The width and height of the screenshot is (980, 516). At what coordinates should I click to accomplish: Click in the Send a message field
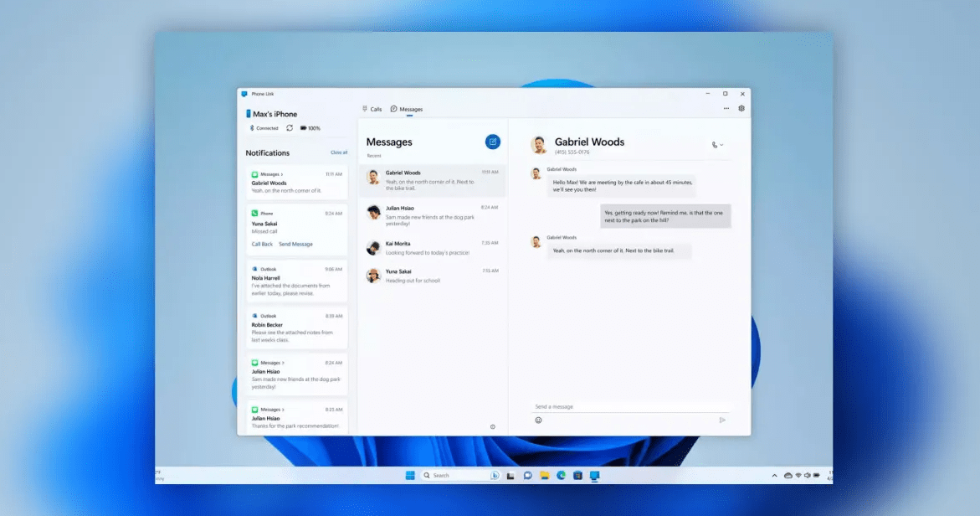click(630, 406)
